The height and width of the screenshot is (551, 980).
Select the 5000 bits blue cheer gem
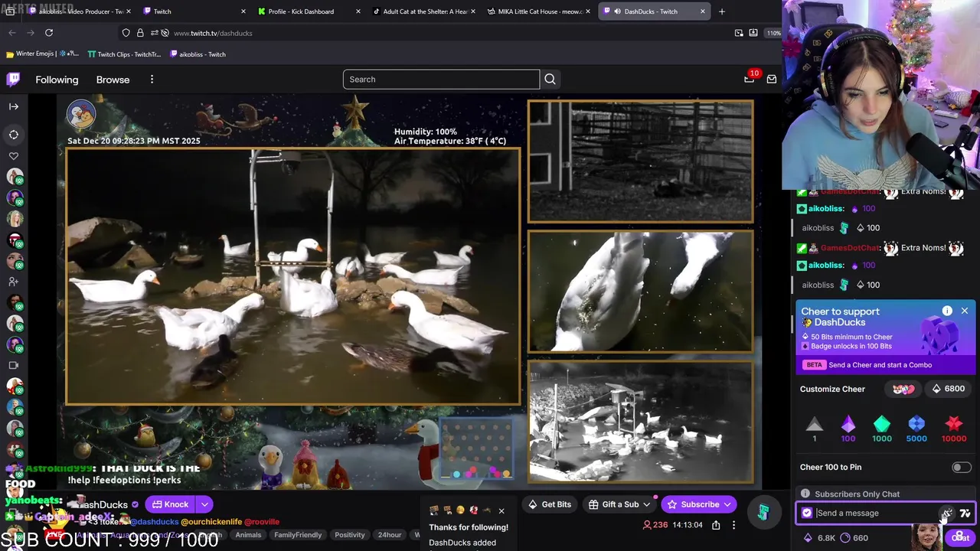click(916, 429)
